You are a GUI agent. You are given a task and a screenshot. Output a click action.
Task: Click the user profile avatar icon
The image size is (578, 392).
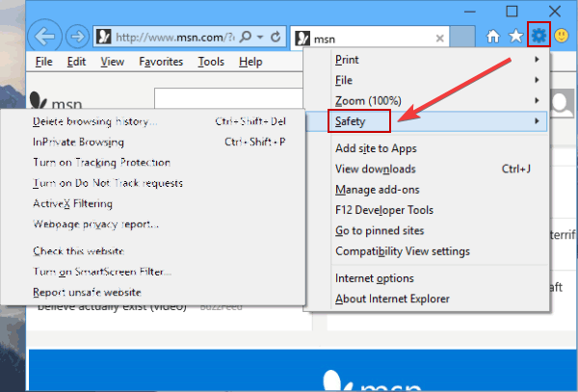(562, 103)
